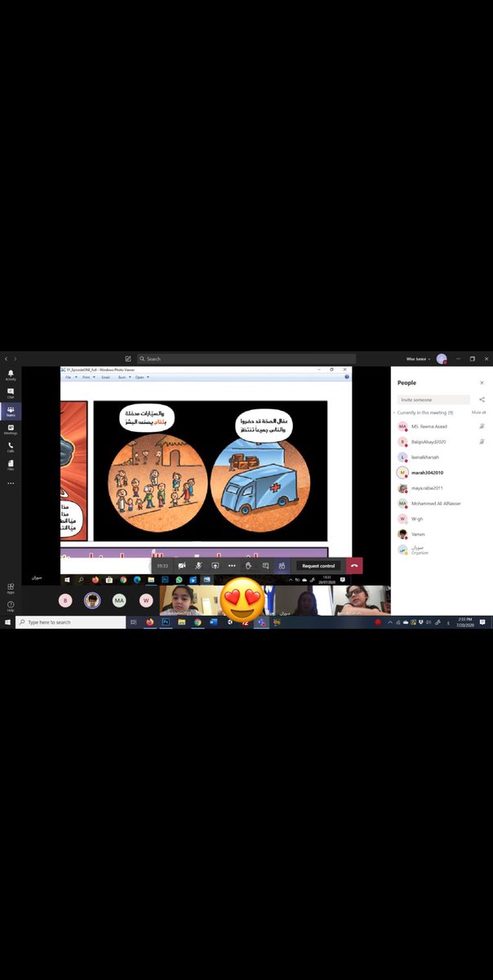Click participant avatar B in bottom strip
Screen dimensions: 493x980
[x=66, y=600]
